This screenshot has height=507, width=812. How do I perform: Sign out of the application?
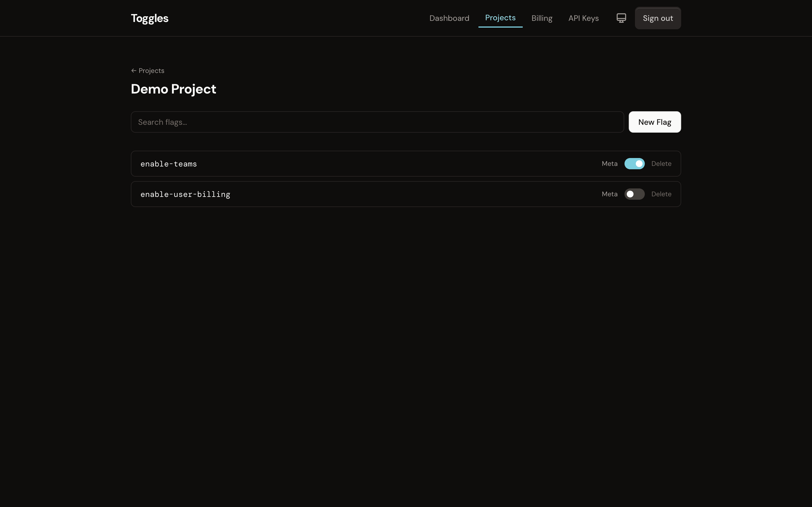[657, 18]
